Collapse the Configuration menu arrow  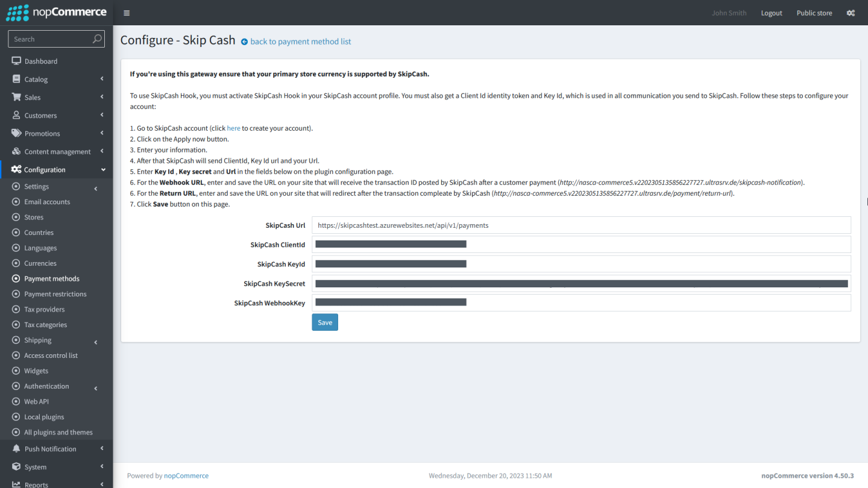pos(103,170)
